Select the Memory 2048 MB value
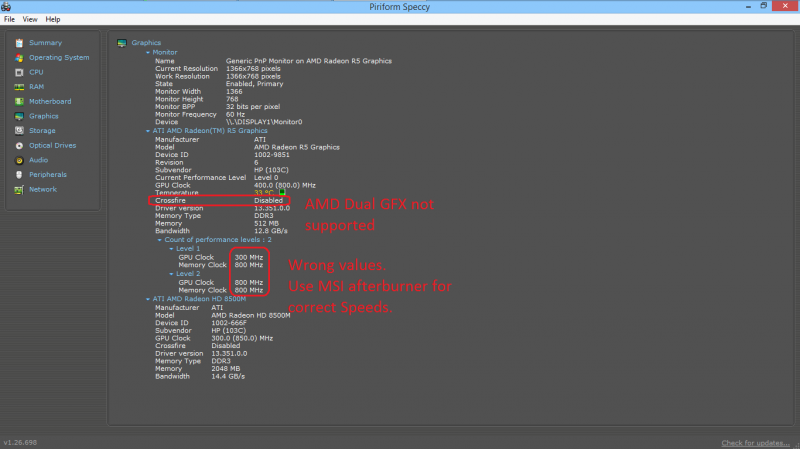 click(x=226, y=368)
